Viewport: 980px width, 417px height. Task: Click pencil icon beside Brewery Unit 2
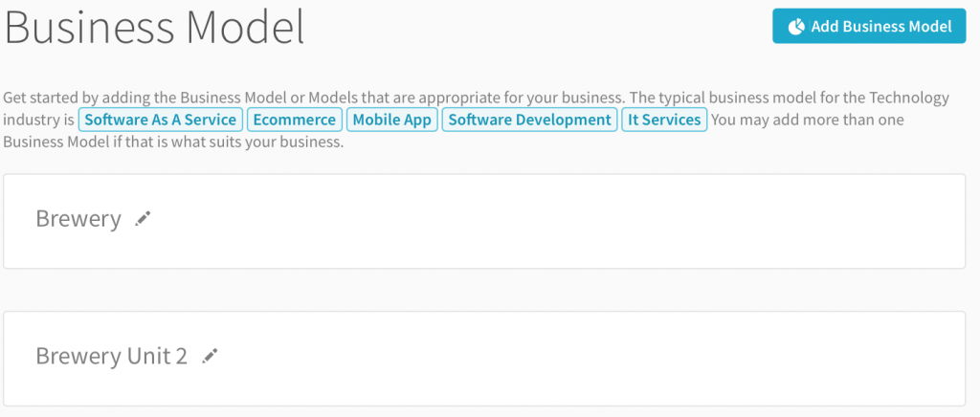210,356
